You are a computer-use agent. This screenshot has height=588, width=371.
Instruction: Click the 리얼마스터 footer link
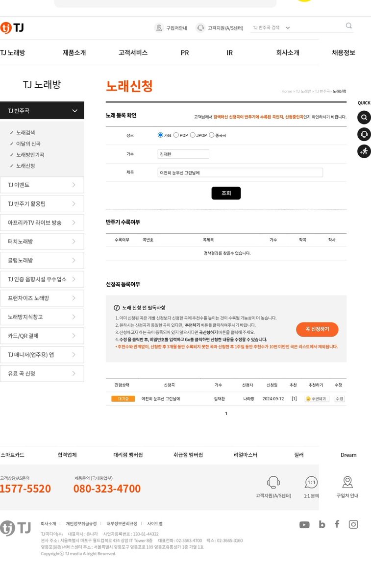[x=246, y=455]
